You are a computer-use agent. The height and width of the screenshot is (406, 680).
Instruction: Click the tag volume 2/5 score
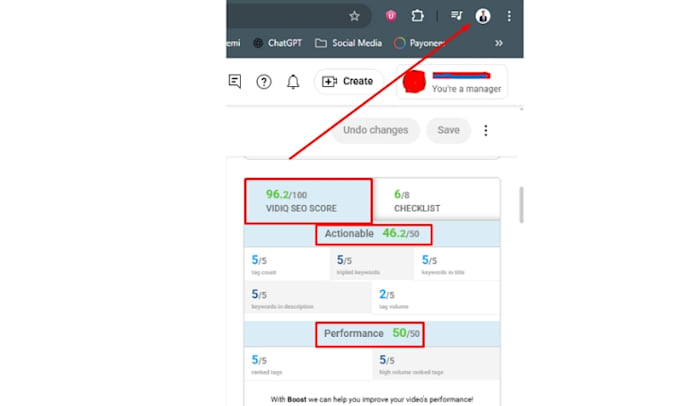[436, 298]
